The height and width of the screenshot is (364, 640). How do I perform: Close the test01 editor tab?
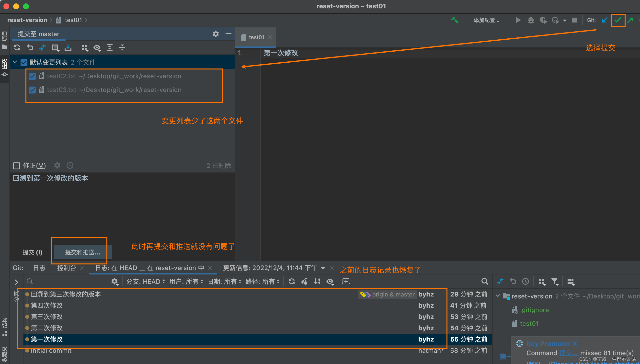(x=270, y=37)
